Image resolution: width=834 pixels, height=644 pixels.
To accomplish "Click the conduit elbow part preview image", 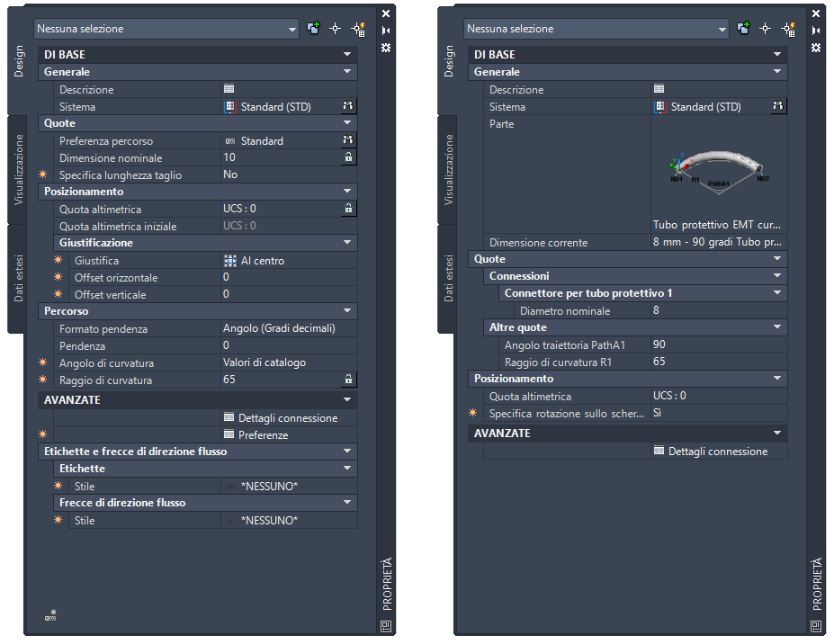I will pos(719,171).
